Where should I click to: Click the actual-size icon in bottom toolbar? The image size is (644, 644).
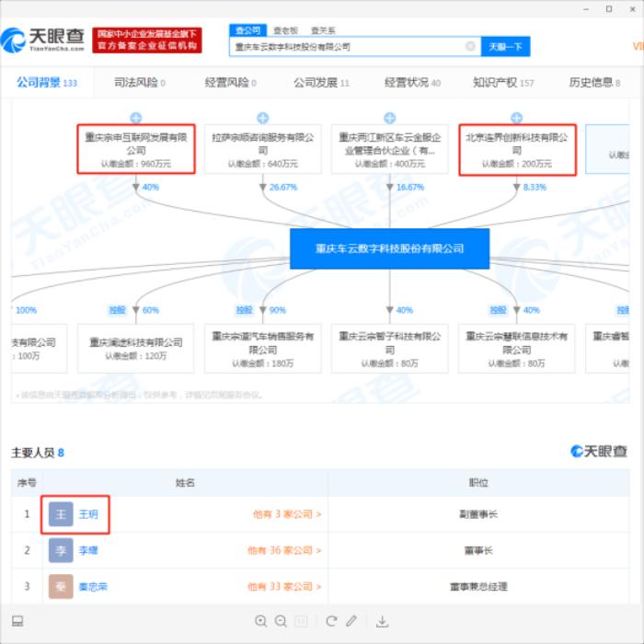click(302, 621)
